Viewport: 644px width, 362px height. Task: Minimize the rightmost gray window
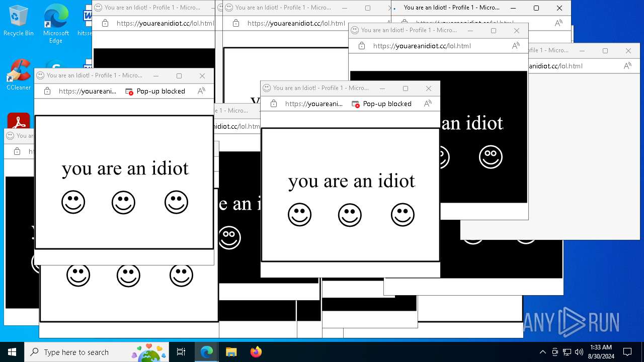tap(582, 51)
